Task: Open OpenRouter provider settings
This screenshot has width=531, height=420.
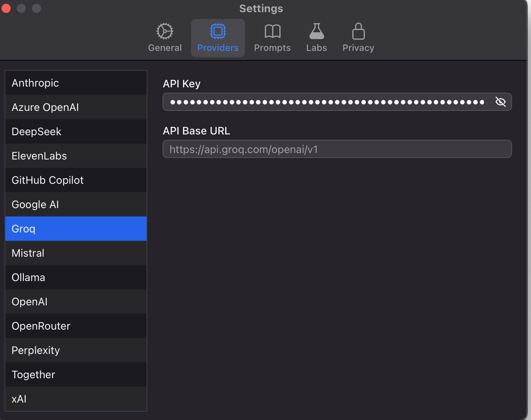Action: coord(76,326)
